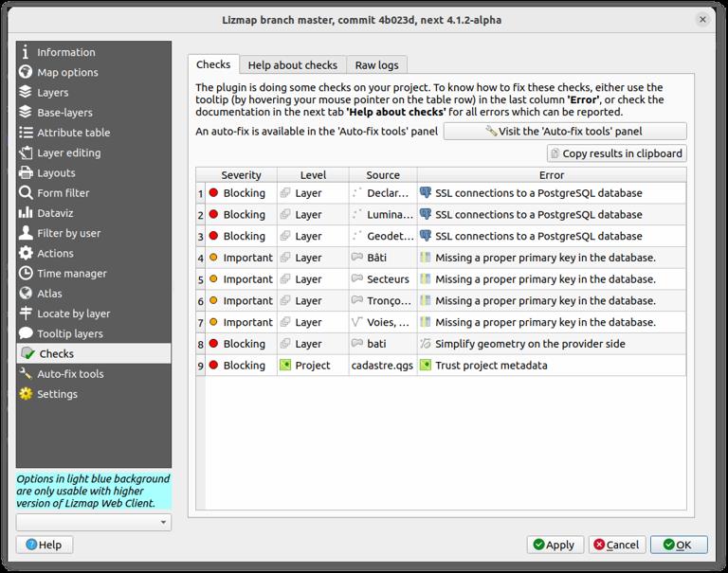Image resolution: width=728 pixels, height=573 pixels.
Task: Open Locate by layer settings
Action: (73, 313)
